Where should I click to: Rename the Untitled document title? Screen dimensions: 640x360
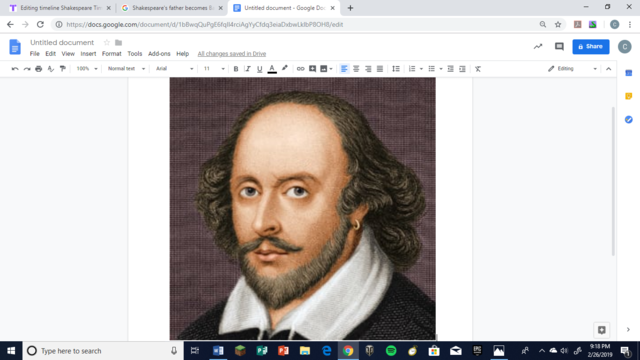[x=62, y=42]
